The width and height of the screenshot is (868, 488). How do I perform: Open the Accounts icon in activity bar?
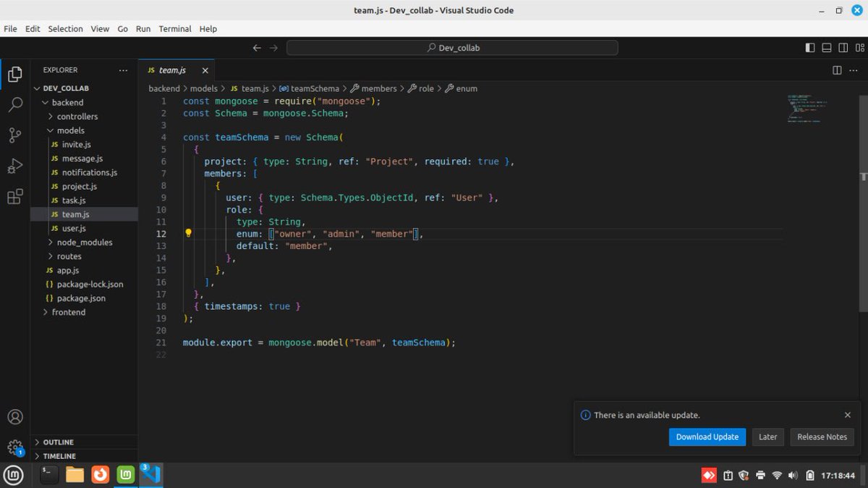[x=14, y=417]
